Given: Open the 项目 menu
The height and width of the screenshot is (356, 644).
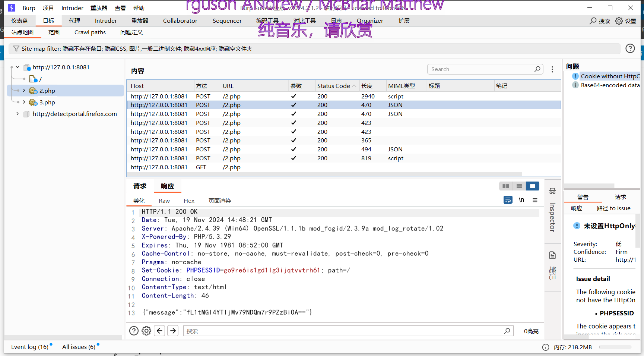Looking at the screenshot, I should (x=48, y=8).
